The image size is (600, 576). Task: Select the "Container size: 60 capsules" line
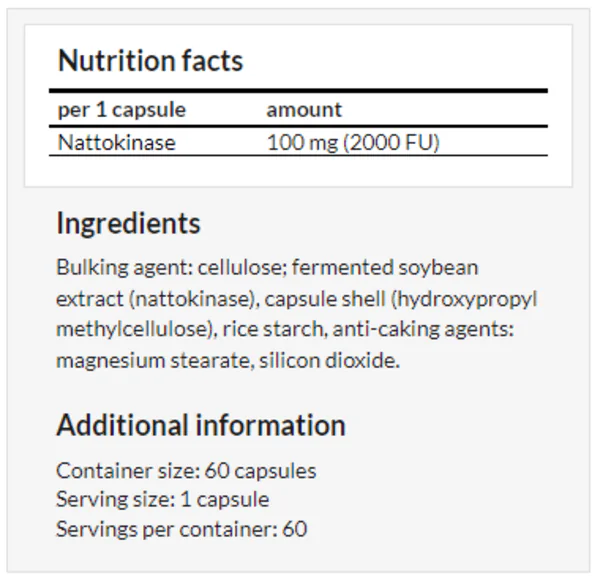[x=186, y=470]
